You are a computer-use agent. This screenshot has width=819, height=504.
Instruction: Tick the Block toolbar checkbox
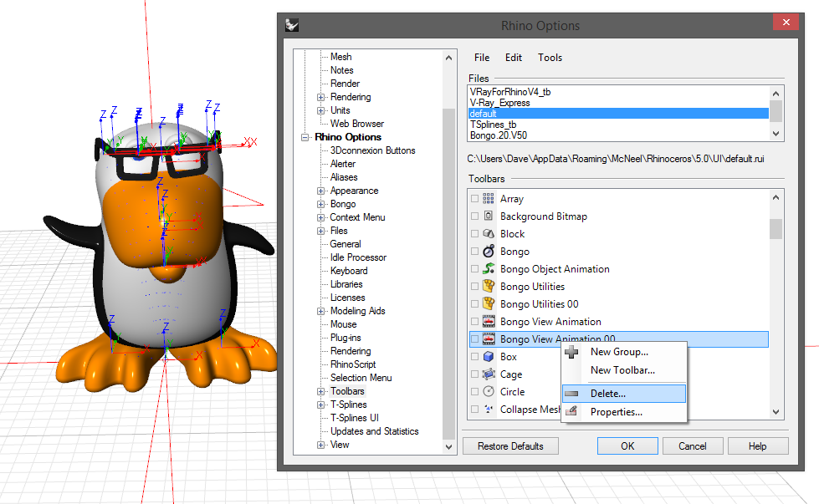point(474,234)
